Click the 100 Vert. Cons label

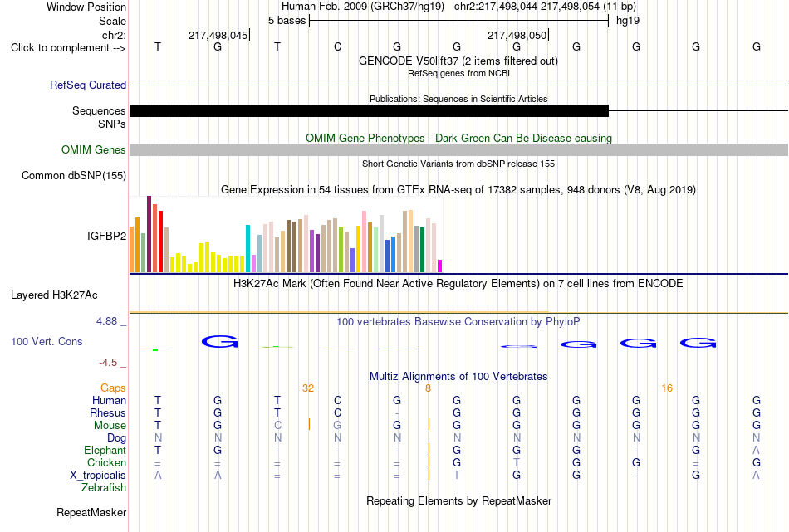pos(47,341)
